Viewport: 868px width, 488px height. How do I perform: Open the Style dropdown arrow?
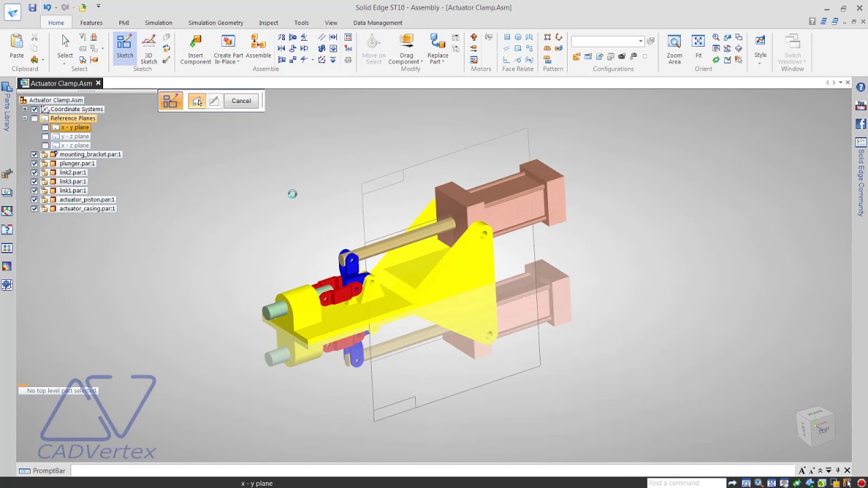click(760, 63)
